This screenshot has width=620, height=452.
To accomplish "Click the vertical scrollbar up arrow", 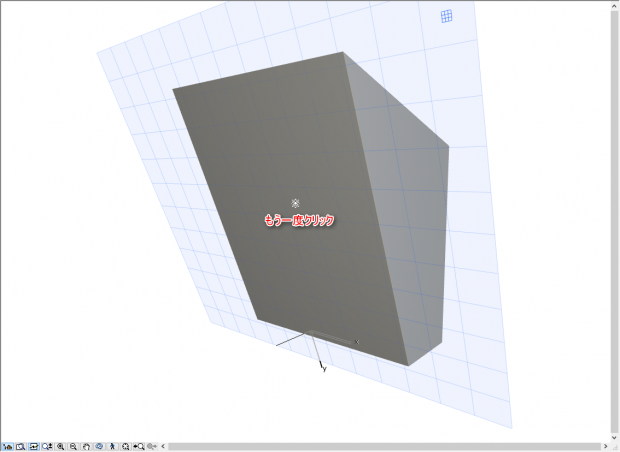I will click(615, 5).
